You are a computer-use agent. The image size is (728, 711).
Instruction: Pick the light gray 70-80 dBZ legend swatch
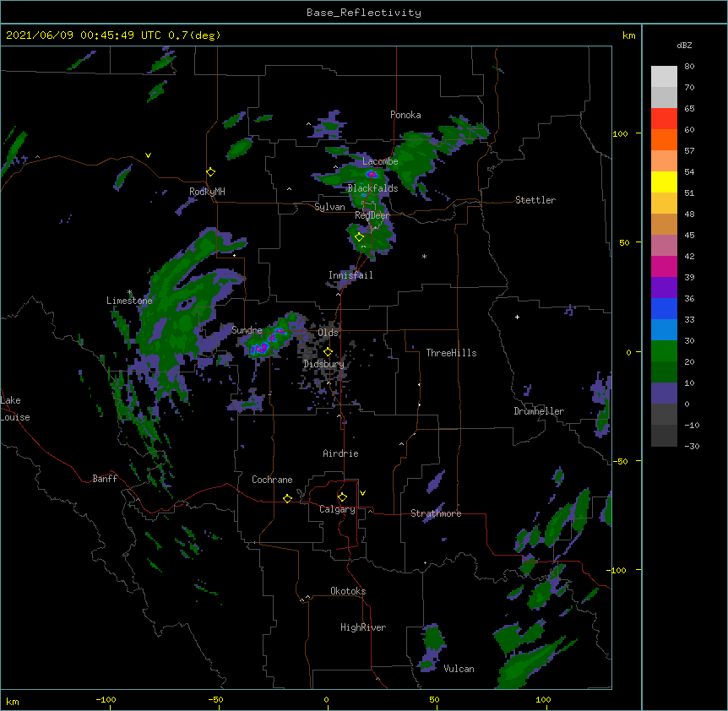tap(664, 77)
